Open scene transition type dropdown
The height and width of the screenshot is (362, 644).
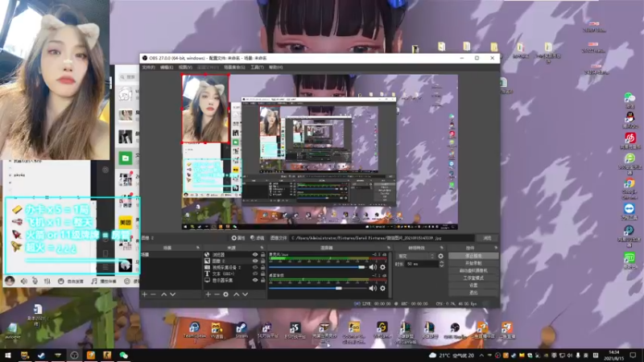click(x=415, y=256)
